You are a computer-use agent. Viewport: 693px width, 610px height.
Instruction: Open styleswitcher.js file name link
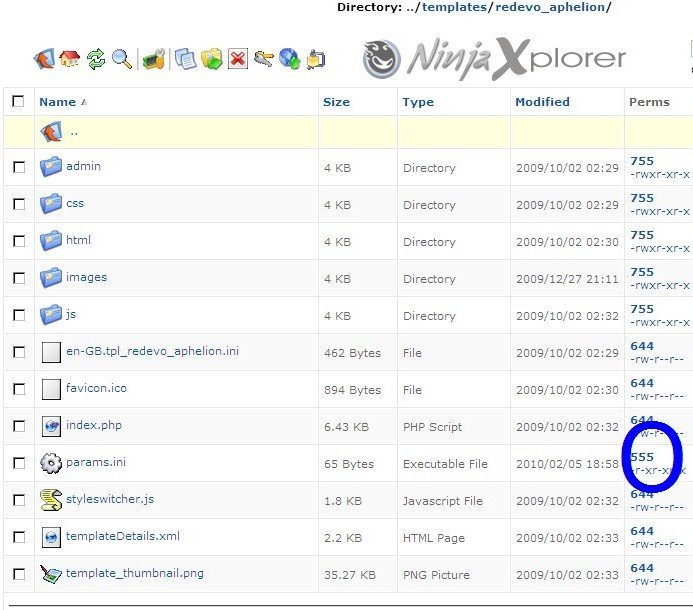click(x=110, y=499)
